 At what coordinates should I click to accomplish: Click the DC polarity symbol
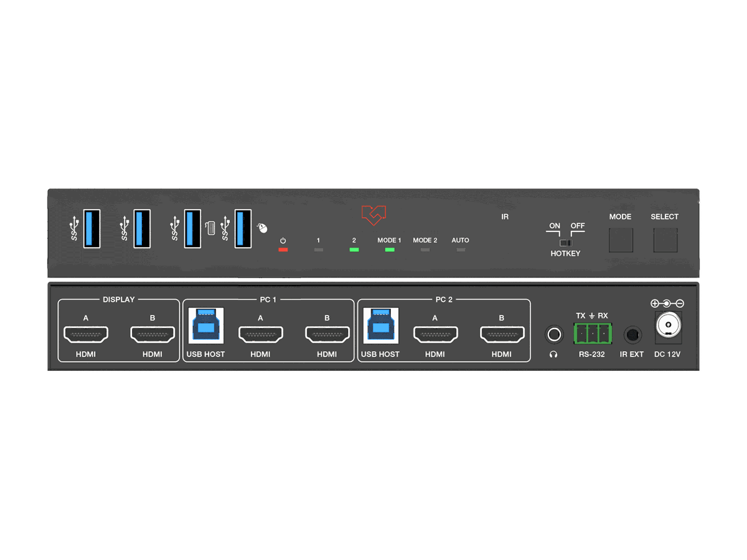coord(667,304)
